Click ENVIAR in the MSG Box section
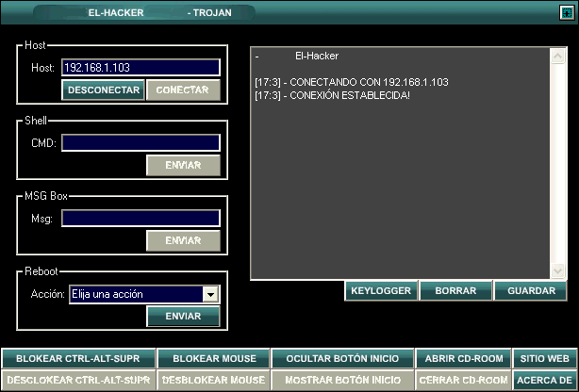579x392 pixels. (183, 241)
